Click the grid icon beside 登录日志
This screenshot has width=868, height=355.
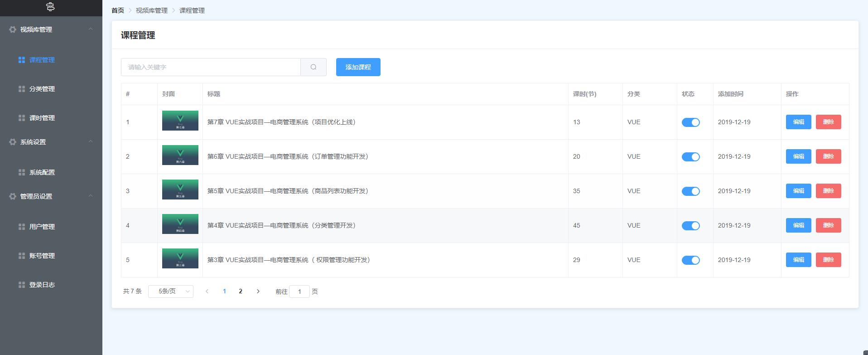coord(22,285)
